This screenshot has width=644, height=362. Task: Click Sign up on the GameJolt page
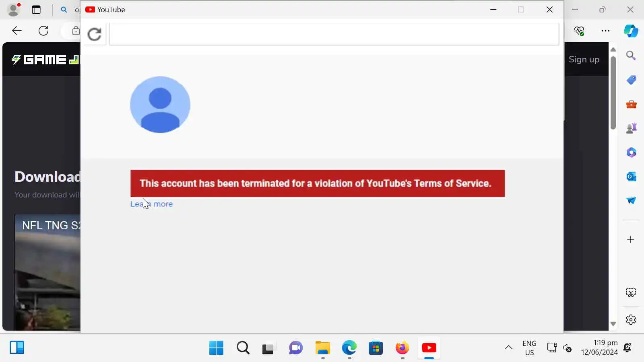point(584,60)
